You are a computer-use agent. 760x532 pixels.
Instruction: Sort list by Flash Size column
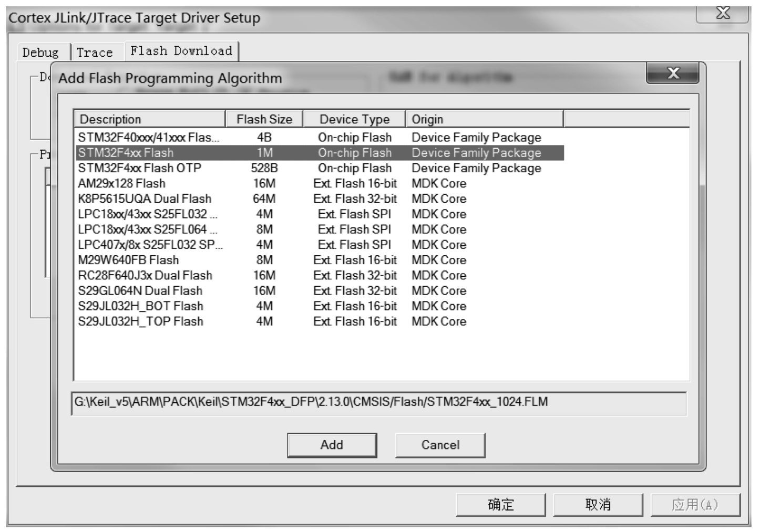pos(264,119)
